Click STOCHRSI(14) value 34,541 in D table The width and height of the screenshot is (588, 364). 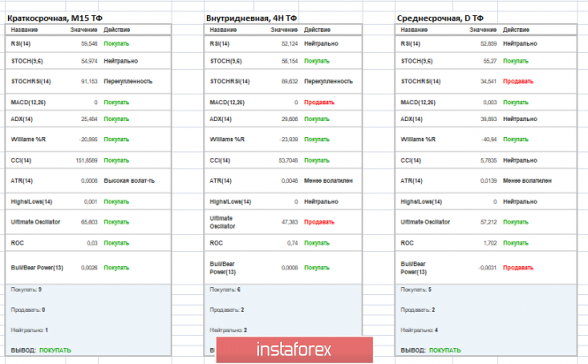point(489,81)
